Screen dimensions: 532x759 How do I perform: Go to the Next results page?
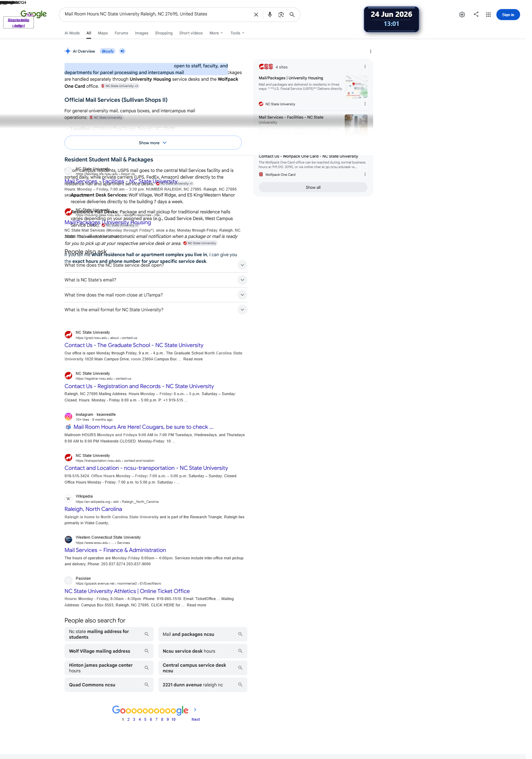click(x=196, y=719)
